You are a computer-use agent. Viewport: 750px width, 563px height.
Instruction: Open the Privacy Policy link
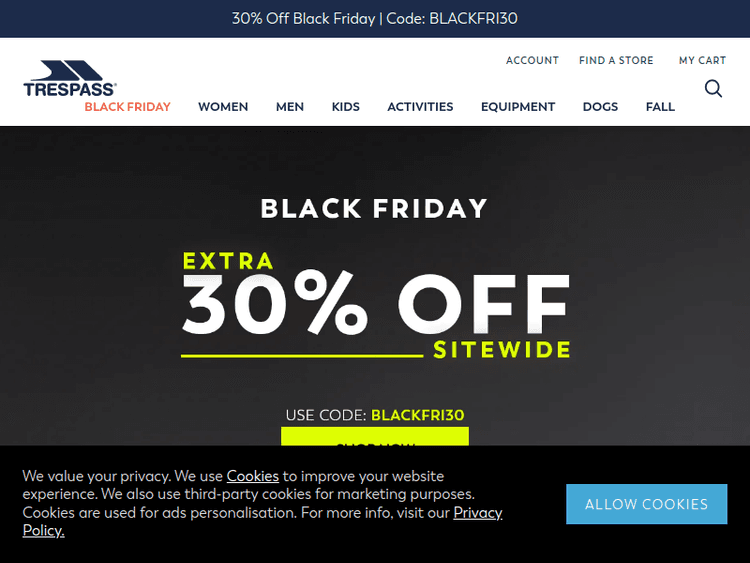click(x=478, y=513)
